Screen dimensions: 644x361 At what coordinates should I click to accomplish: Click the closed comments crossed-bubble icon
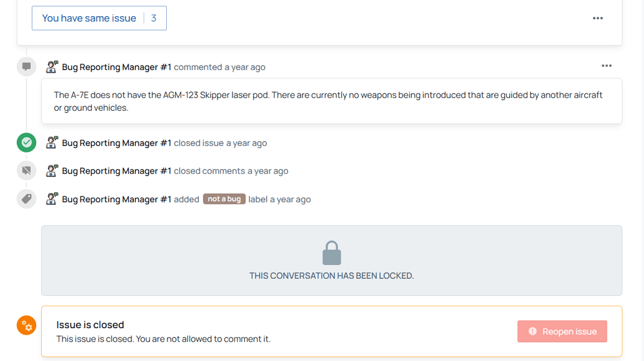coord(26,171)
